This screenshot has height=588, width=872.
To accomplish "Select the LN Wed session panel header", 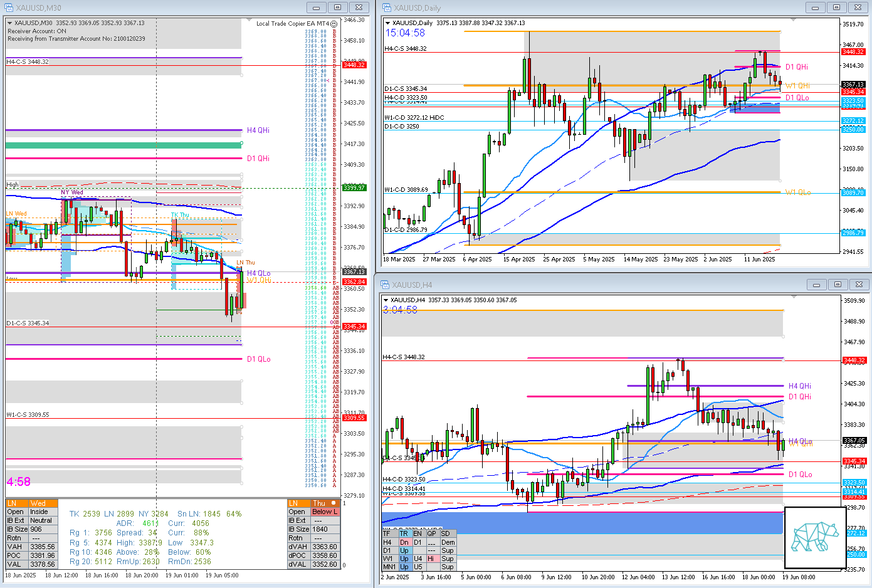I will click(31, 503).
